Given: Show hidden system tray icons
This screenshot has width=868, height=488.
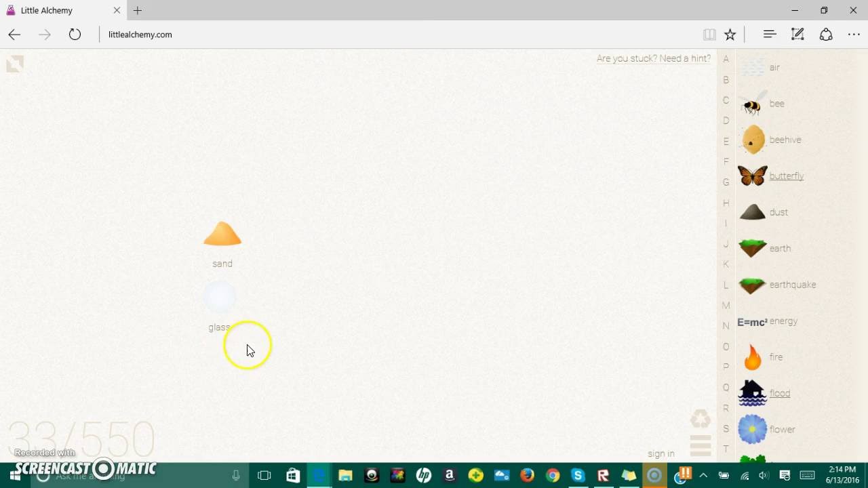Looking at the screenshot, I should [703, 476].
